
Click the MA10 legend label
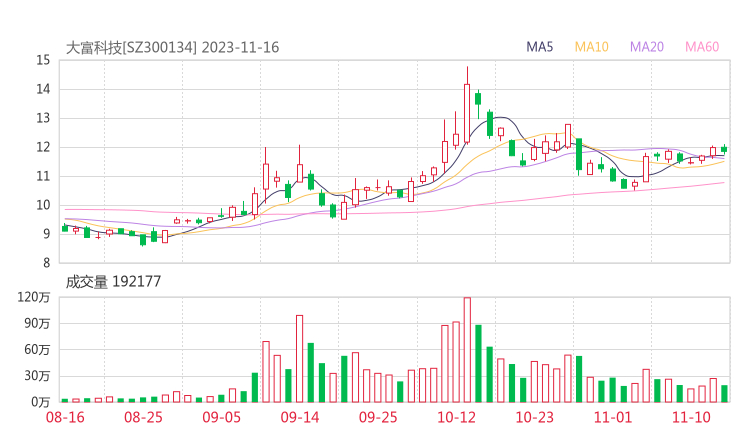(591, 47)
